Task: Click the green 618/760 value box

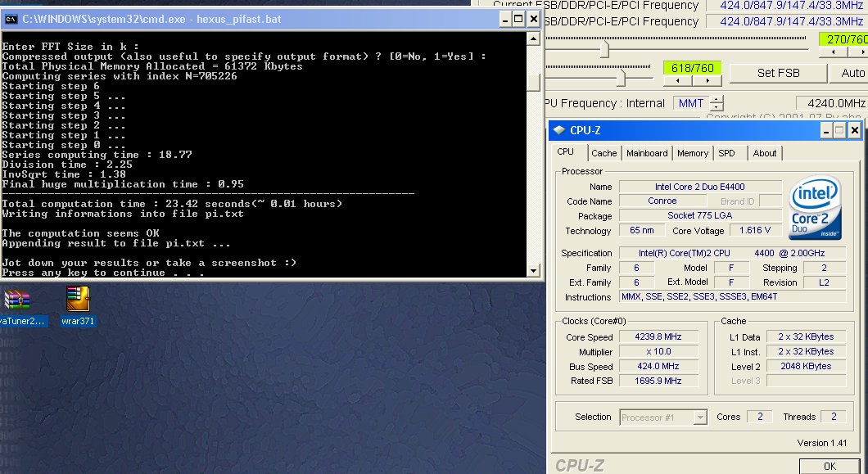Action: (693, 68)
